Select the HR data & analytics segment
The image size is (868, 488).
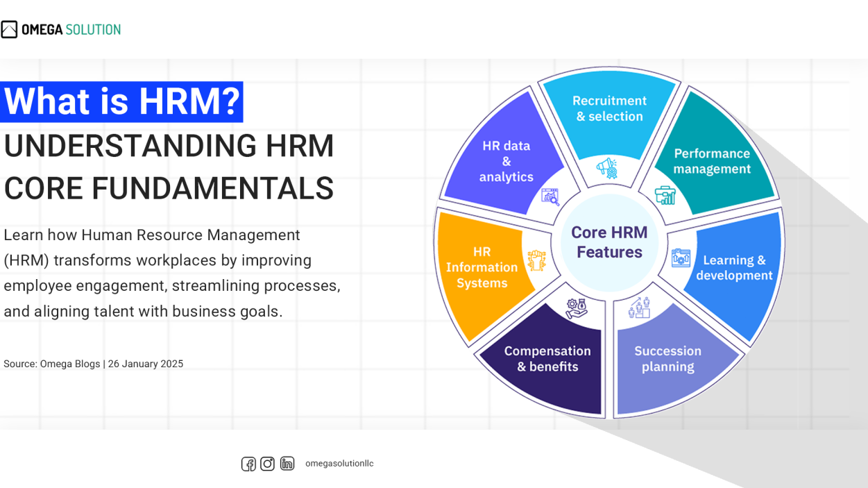pos(506,161)
